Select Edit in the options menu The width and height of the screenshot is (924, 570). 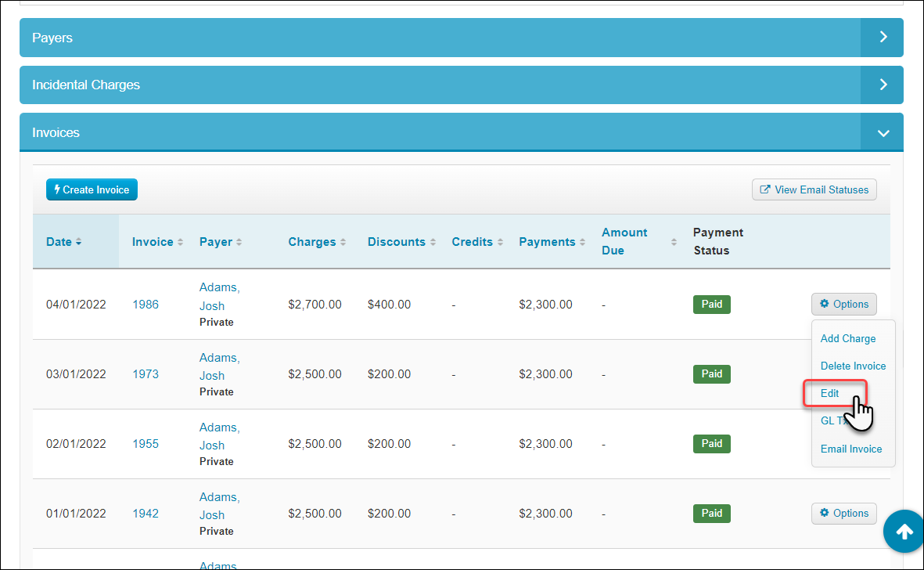pyautogui.click(x=829, y=393)
